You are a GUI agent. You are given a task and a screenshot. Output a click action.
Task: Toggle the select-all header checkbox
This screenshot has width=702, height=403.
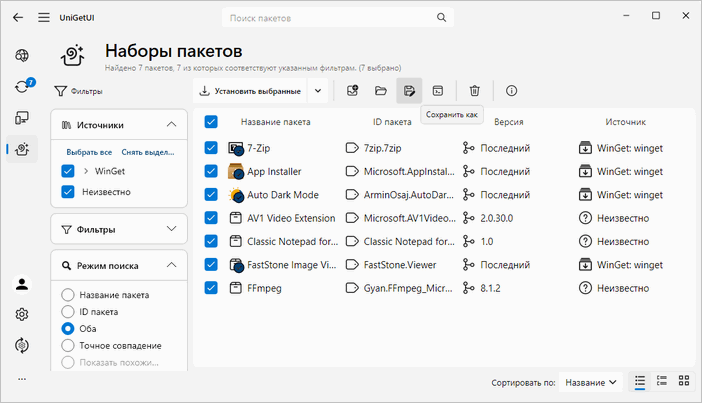pos(211,122)
